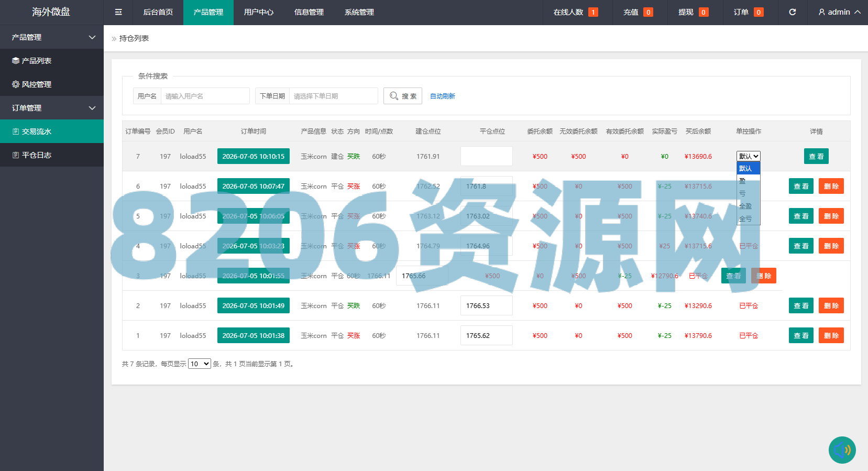Image resolution: width=868 pixels, height=471 pixels.
Task: Click the 平仓点位 field showing 1765.62
Action: pyautogui.click(x=487, y=335)
